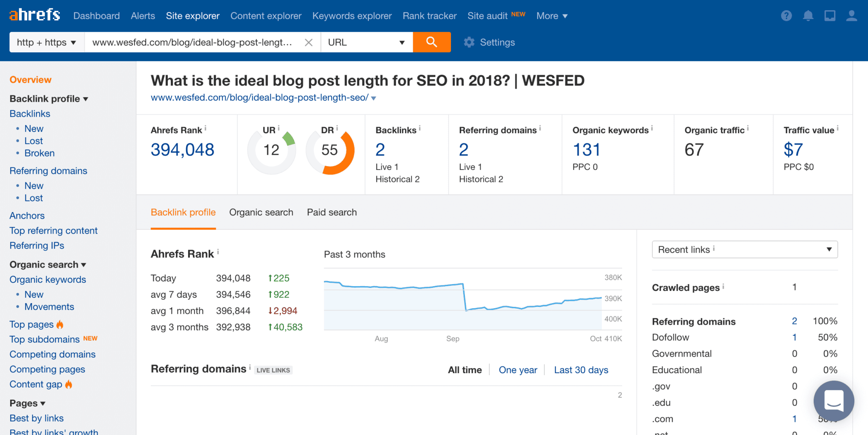Screen dimensions: 868x435
Task: Open Backlinks in the sidebar
Action: tap(30, 114)
